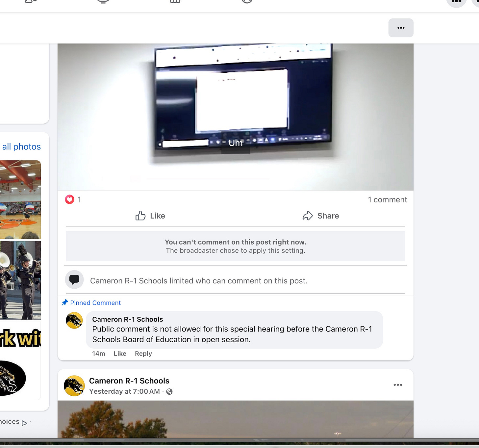Open the marching band photo thumbnail
The height and width of the screenshot is (448, 479).
20,280
